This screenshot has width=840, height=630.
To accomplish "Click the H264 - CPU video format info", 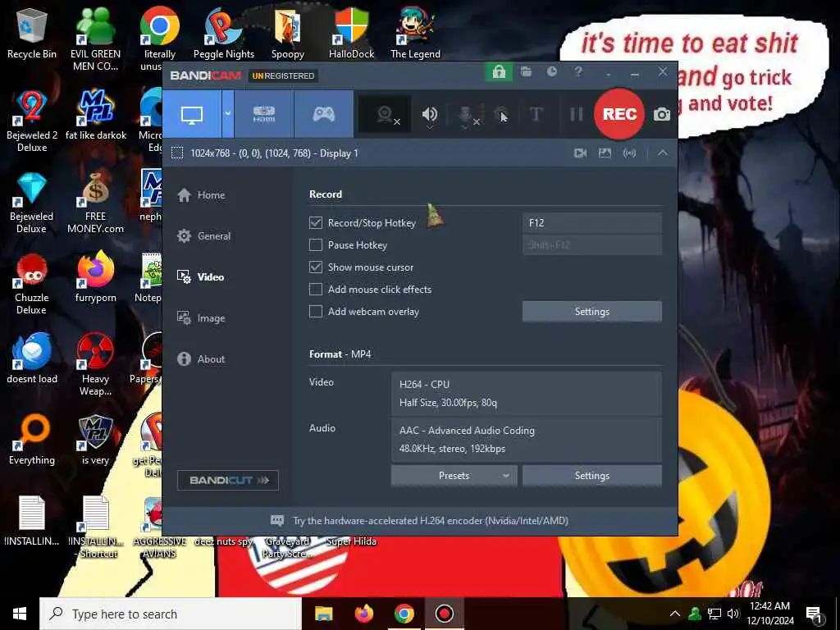I will click(526, 393).
